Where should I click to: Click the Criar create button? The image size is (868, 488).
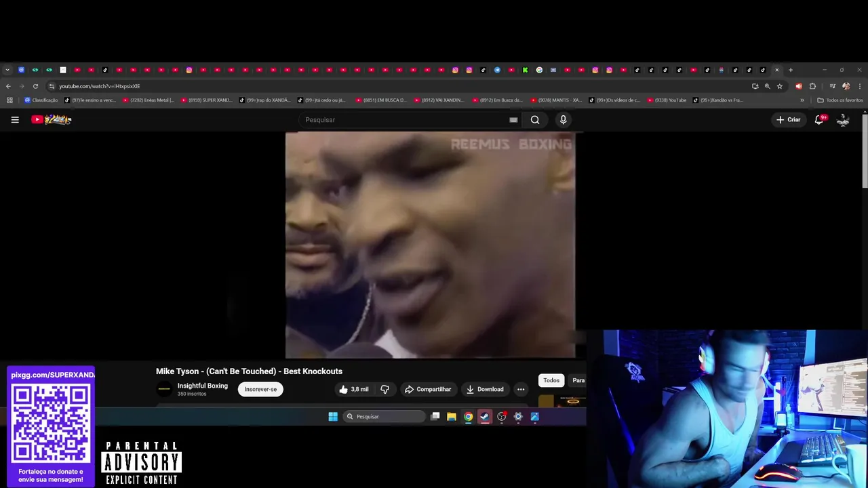coord(789,120)
